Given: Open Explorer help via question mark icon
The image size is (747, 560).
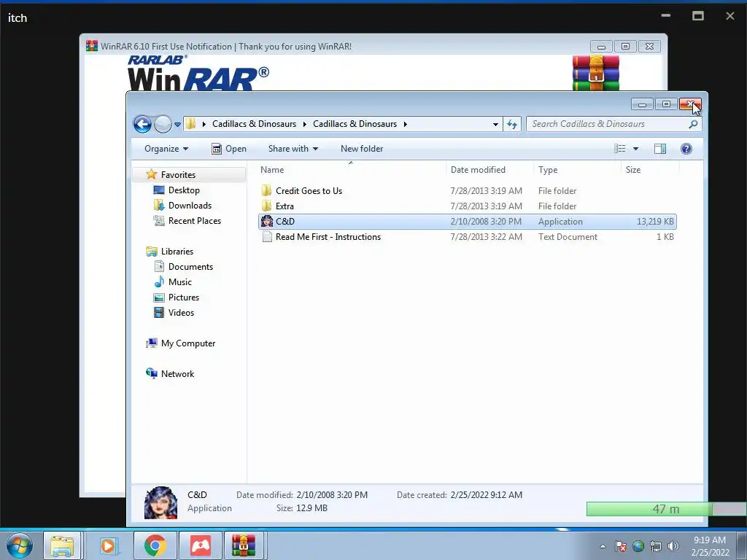Looking at the screenshot, I should click(686, 149).
